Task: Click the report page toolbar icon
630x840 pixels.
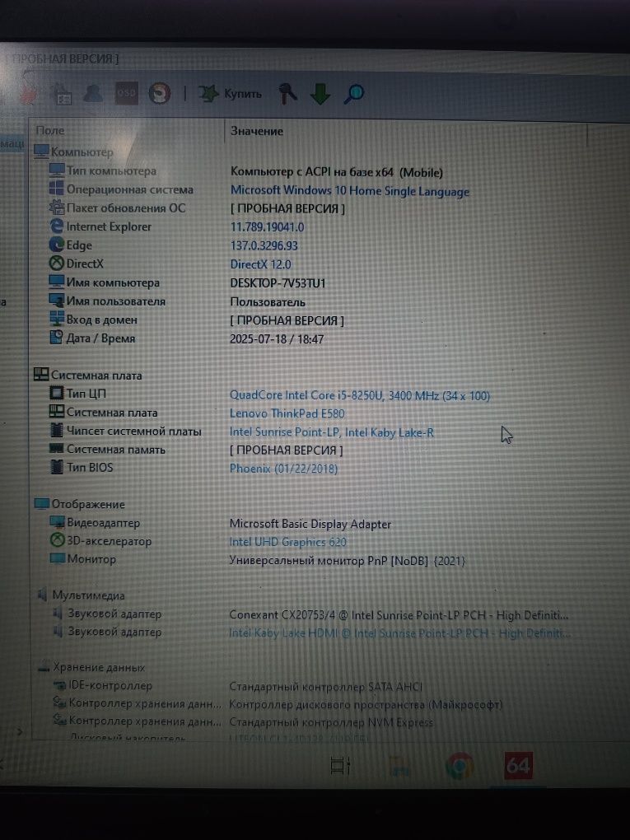Action: click(63, 96)
